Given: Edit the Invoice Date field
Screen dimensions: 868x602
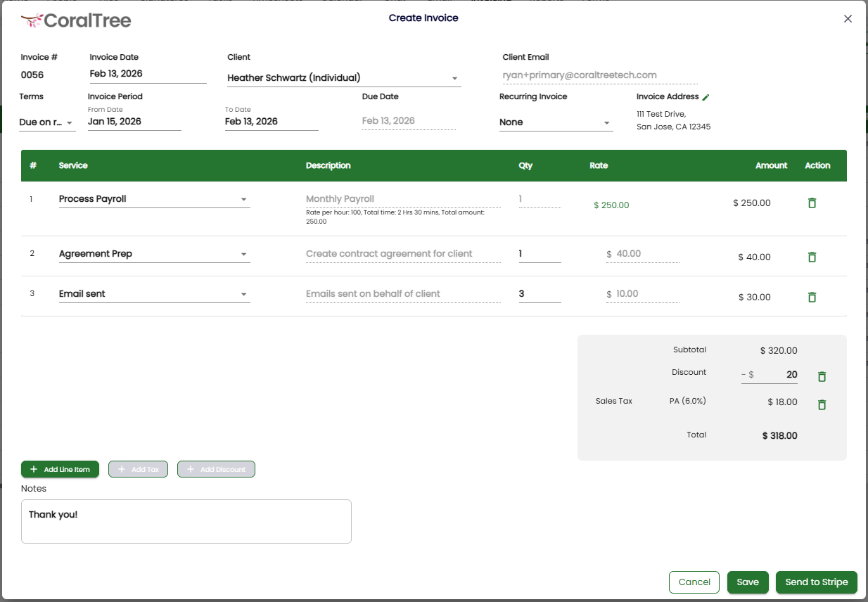Looking at the screenshot, I should (x=148, y=74).
